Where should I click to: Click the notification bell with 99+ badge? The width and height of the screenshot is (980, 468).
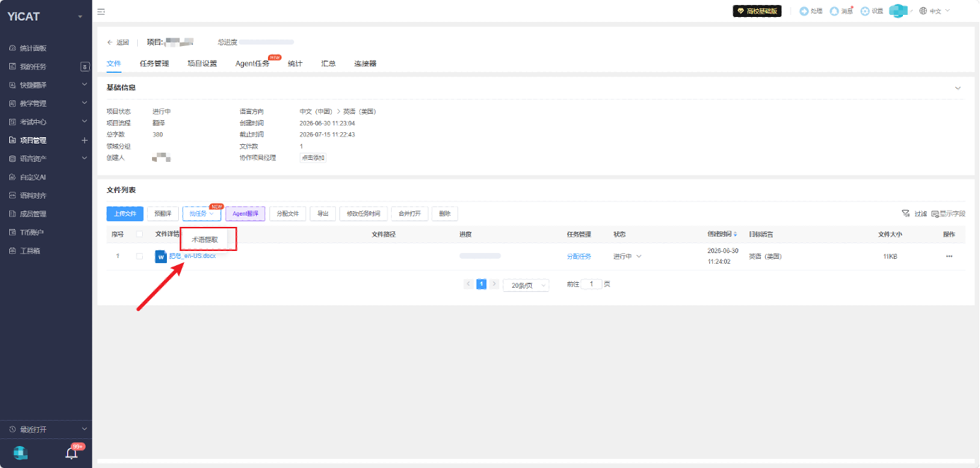click(x=71, y=452)
